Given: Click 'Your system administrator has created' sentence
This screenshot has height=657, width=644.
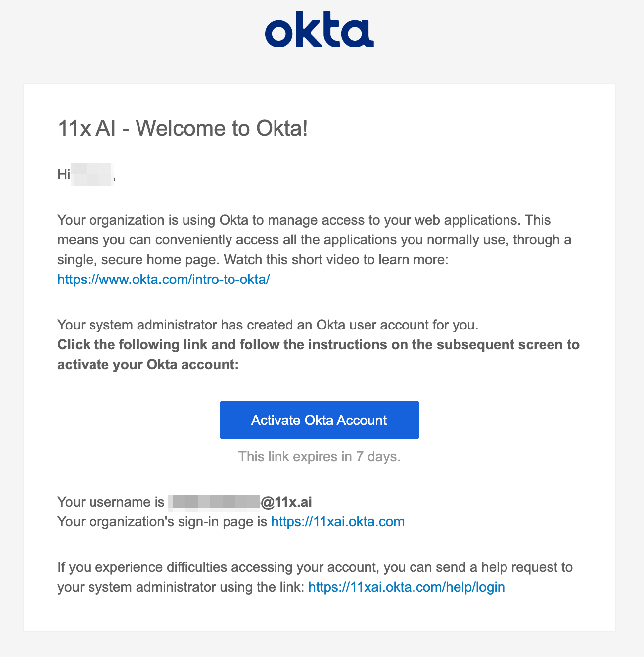Looking at the screenshot, I should click(267, 325).
